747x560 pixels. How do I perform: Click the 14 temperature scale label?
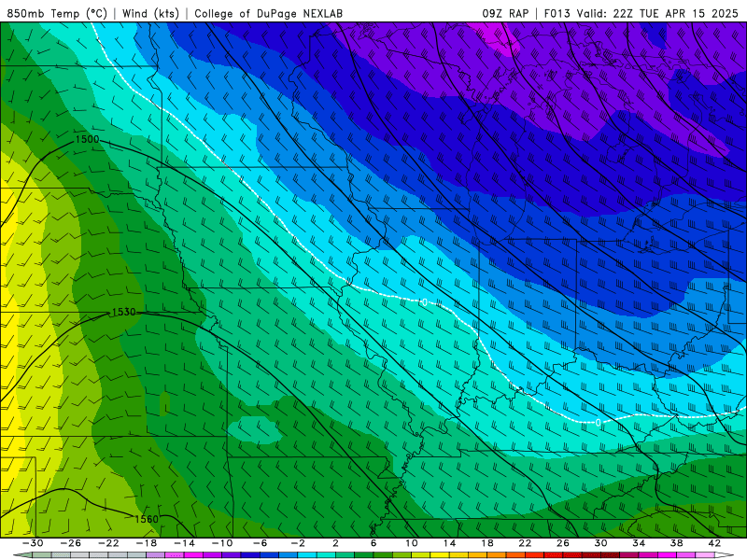449,543
